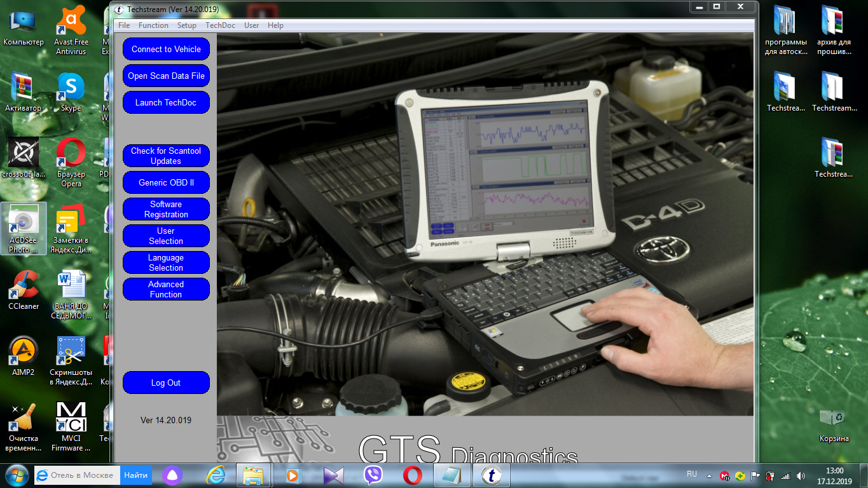868x488 pixels.
Task: Click the Techstream window title bar icon
Action: pyautogui.click(x=118, y=9)
